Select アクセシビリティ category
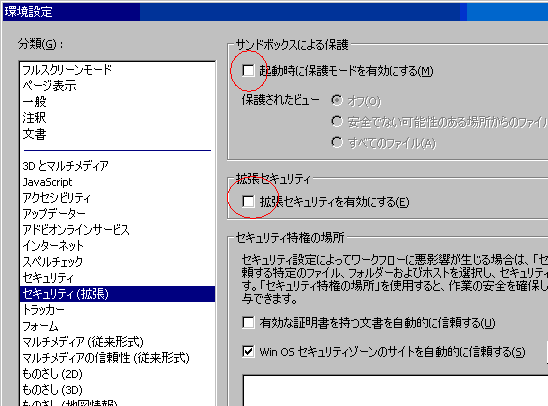 [x=117, y=198]
